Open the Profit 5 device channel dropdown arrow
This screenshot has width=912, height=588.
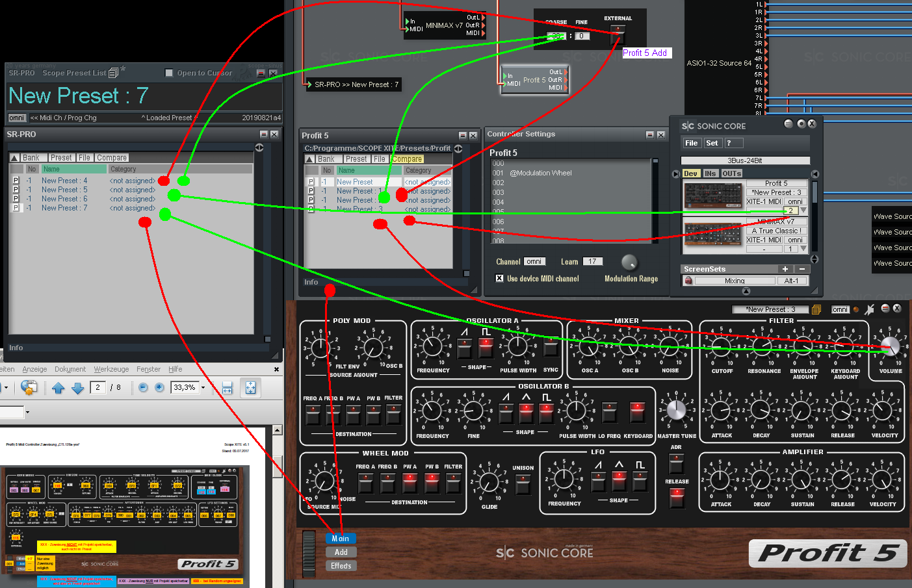803,211
